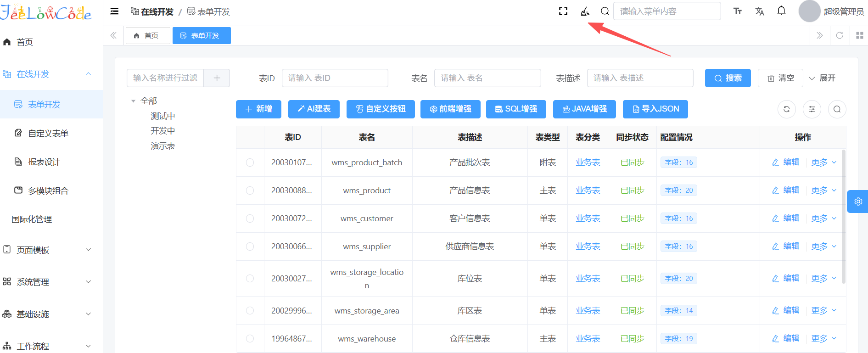Viewport: 868px width, 353px height.
Task: Open 报表设计 in the sidebar menu
Action: (x=44, y=162)
